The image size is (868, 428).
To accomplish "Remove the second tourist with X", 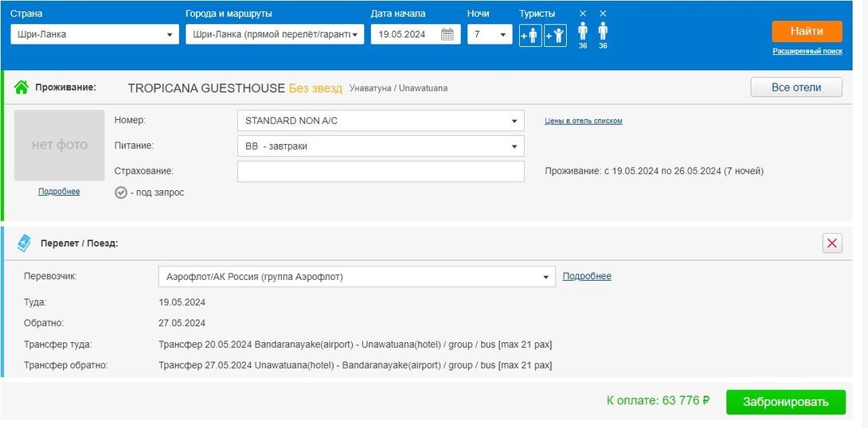I will tap(603, 14).
